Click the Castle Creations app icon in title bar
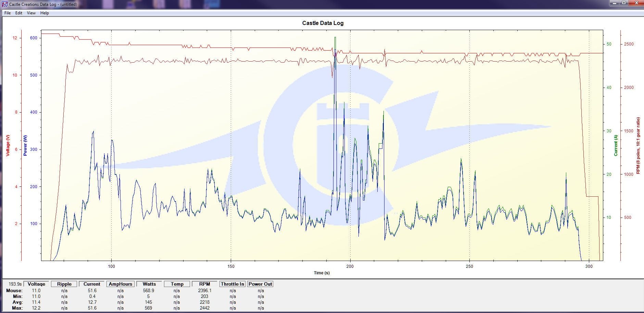The height and width of the screenshot is (313, 644). tap(5, 4)
